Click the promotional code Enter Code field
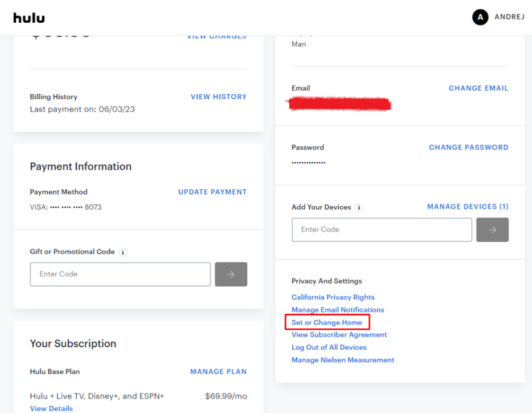Viewport: 532px width, 413px height. click(x=120, y=274)
